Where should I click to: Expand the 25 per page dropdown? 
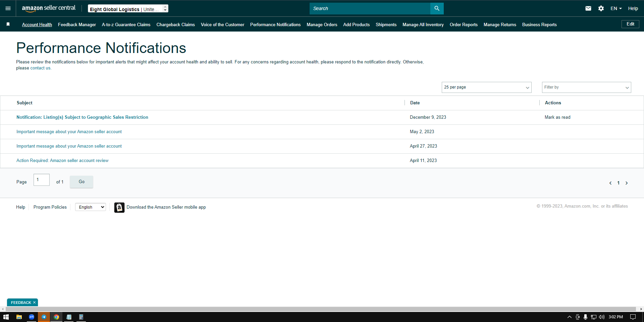(486, 87)
